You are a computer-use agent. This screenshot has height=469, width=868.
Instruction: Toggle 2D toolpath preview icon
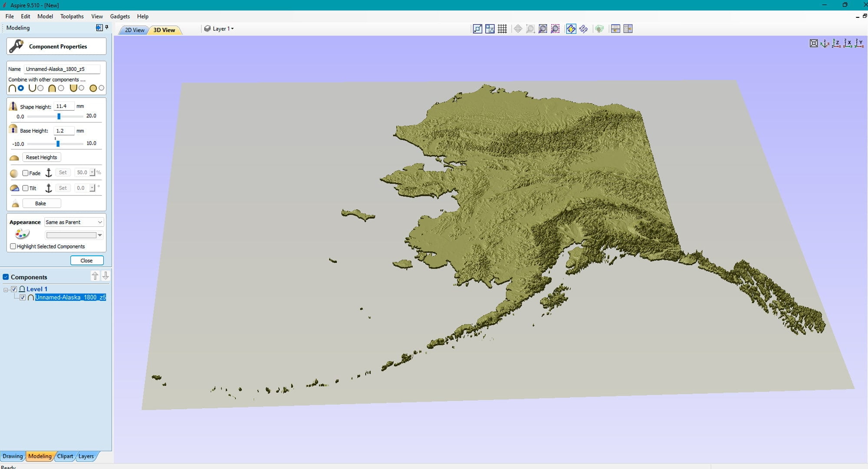(x=583, y=29)
